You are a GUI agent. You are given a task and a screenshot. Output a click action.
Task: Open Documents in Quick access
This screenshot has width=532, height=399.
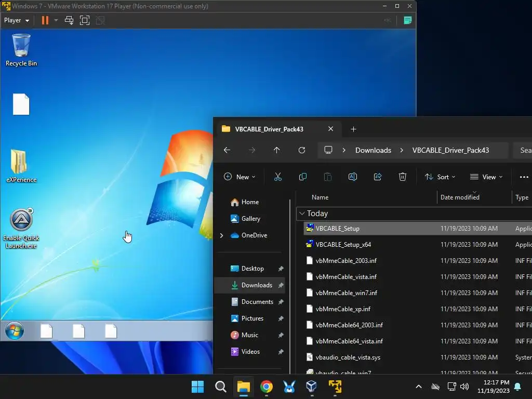point(257,302)
